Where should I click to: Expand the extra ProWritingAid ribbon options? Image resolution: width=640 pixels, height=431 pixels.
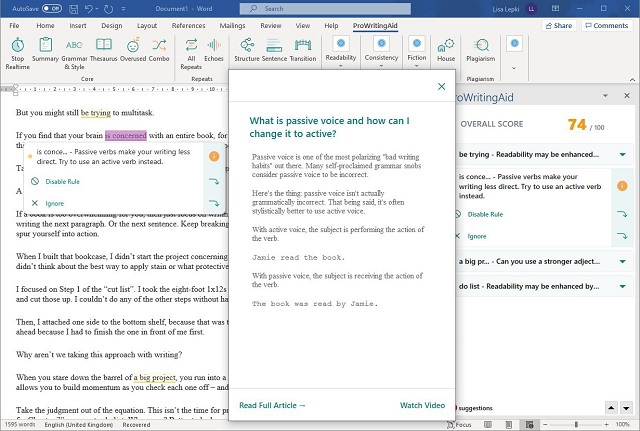click(x=514, y=68)
